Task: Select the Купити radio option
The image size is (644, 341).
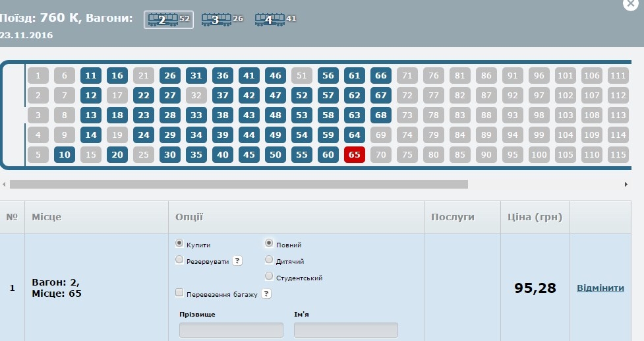Action: point(179,244)
